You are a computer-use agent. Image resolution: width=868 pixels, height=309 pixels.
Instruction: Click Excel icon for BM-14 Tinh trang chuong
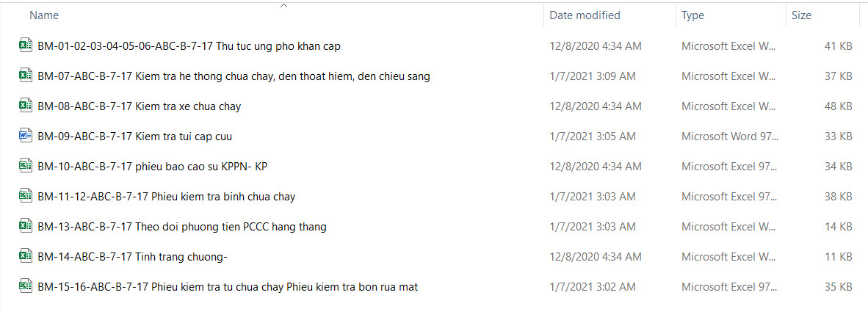pos(25,256)
